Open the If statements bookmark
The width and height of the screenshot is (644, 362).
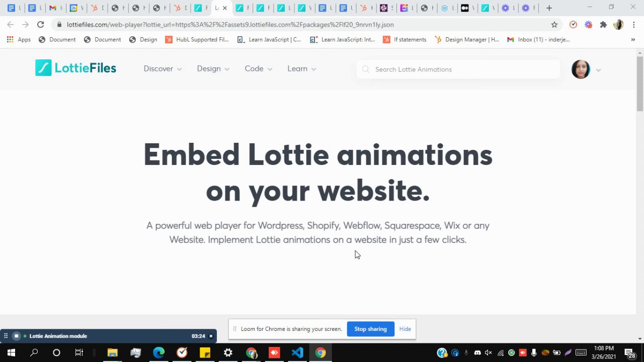[405, 39]
